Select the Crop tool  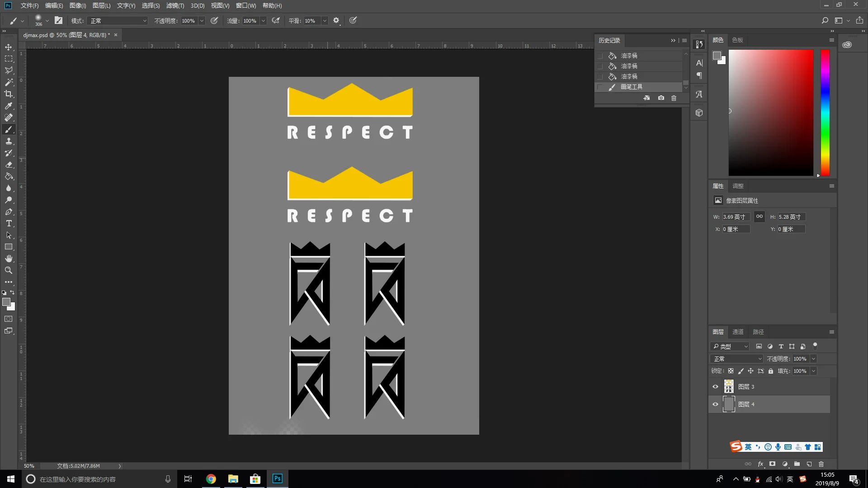tap(9, 94)
